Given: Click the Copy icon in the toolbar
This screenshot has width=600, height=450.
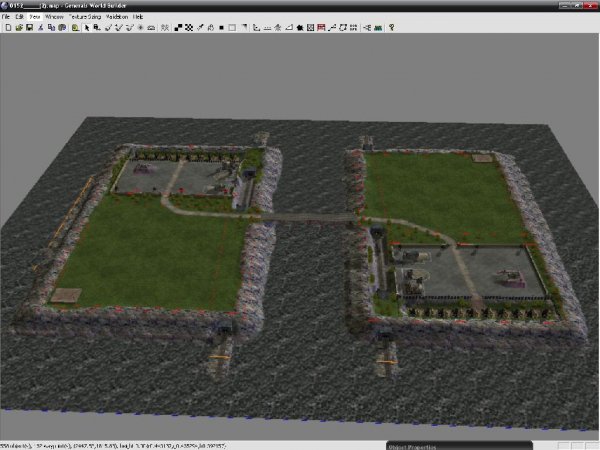Looking at the screenshot, I should coord(52,28).
